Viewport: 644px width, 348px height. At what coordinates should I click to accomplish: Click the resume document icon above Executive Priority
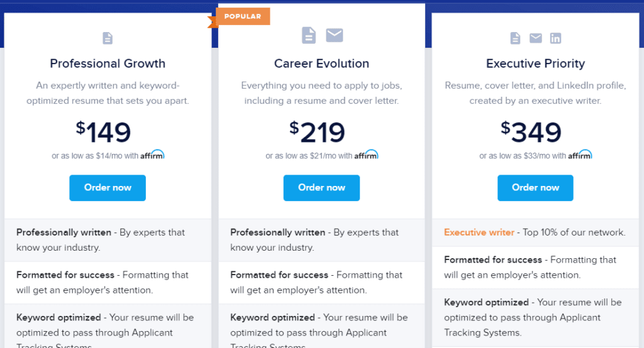tap(515, 38)
